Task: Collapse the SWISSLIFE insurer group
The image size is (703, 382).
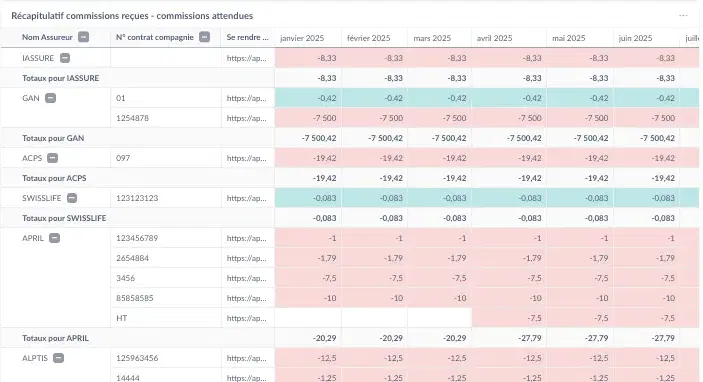Action: [72, 198]
